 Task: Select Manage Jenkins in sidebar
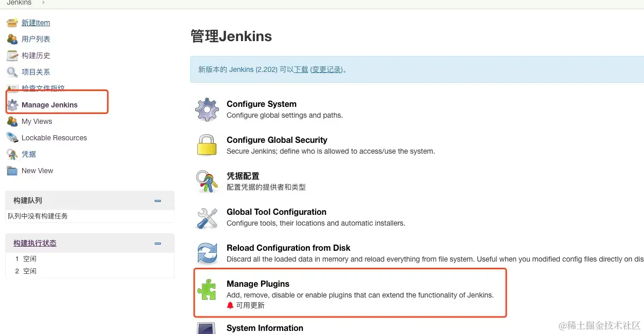(x=49, y=105)
